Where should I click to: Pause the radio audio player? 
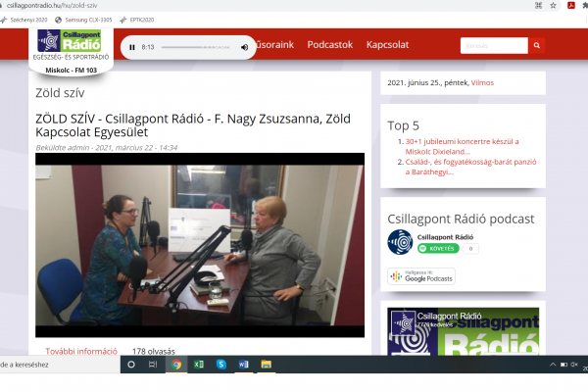132,47
